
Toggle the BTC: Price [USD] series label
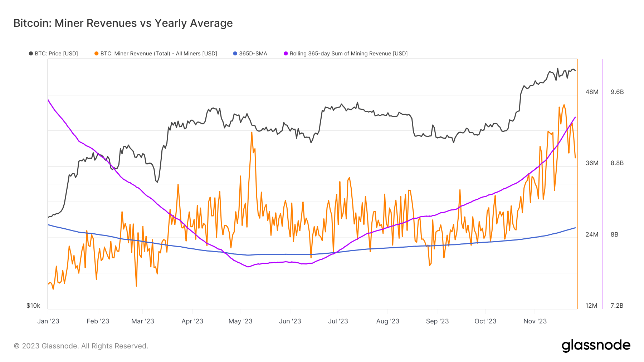tap(56, 54)
